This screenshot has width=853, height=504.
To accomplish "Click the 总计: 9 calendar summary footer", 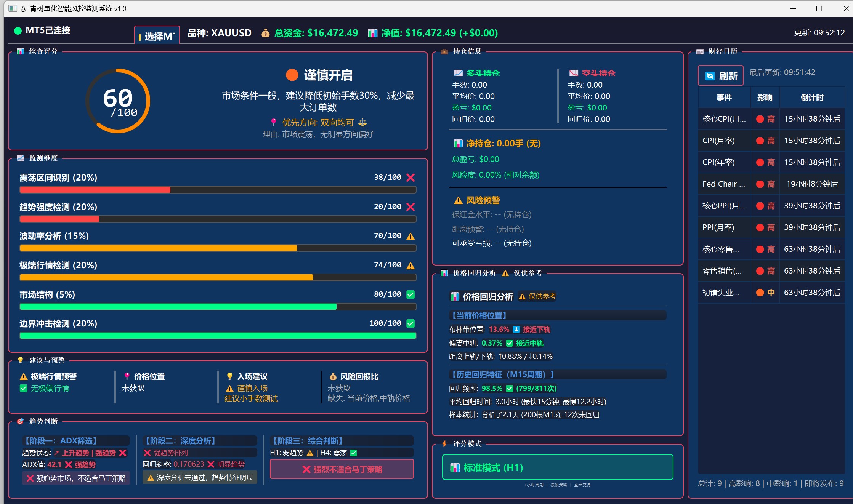I will click(771, 483).
